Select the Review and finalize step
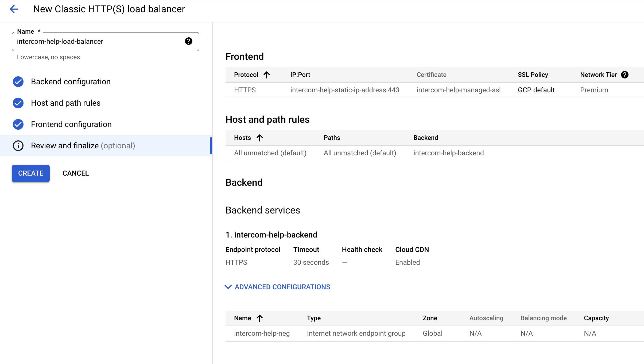Viewport: 644px width, 364px height. point(83,146)
